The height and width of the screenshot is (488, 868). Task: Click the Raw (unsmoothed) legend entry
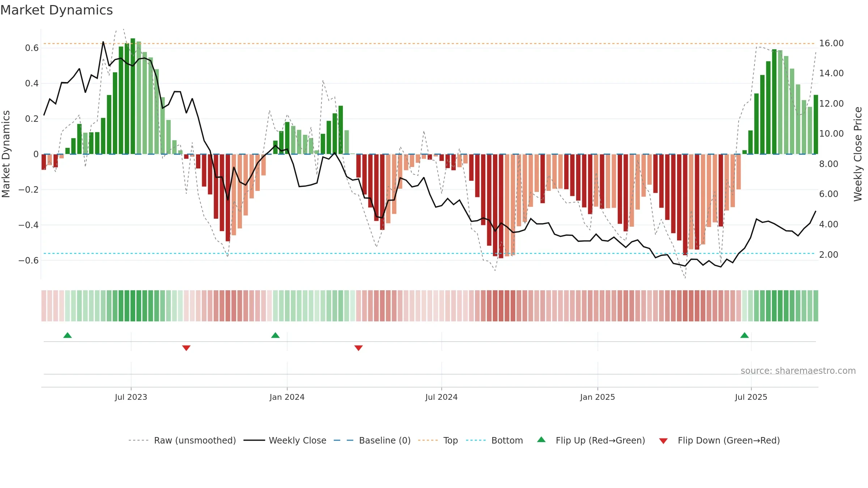182,440
